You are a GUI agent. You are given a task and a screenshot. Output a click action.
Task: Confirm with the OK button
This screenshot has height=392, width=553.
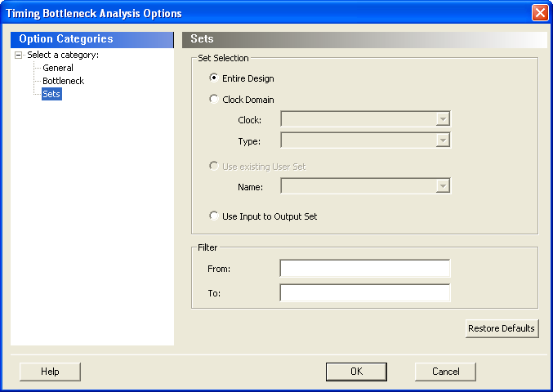point(356,372)
